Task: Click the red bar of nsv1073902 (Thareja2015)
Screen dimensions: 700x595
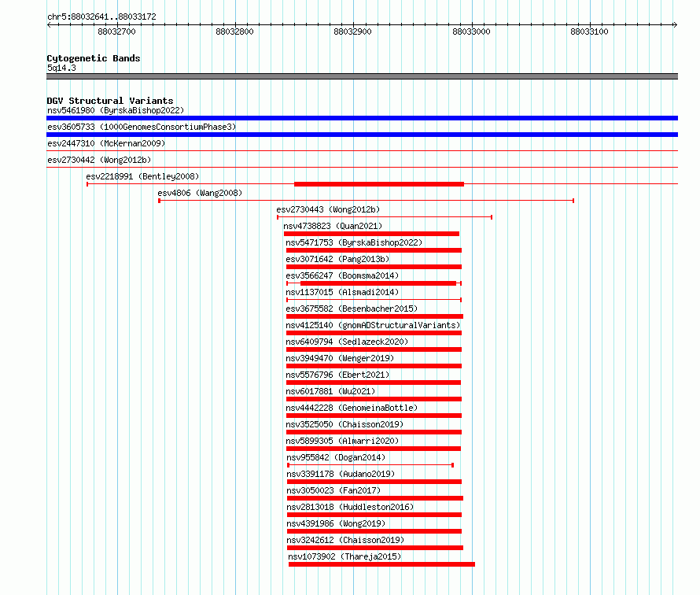Action: [381, 564]
